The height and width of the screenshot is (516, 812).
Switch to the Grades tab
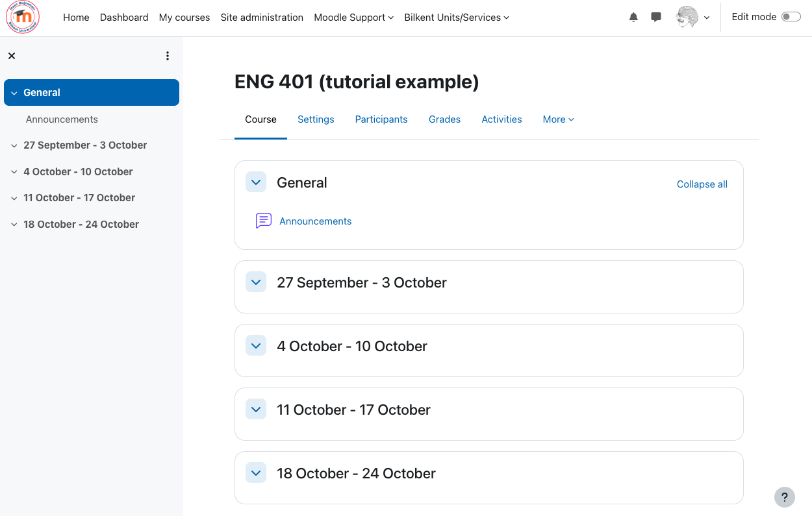pos(444,119)
